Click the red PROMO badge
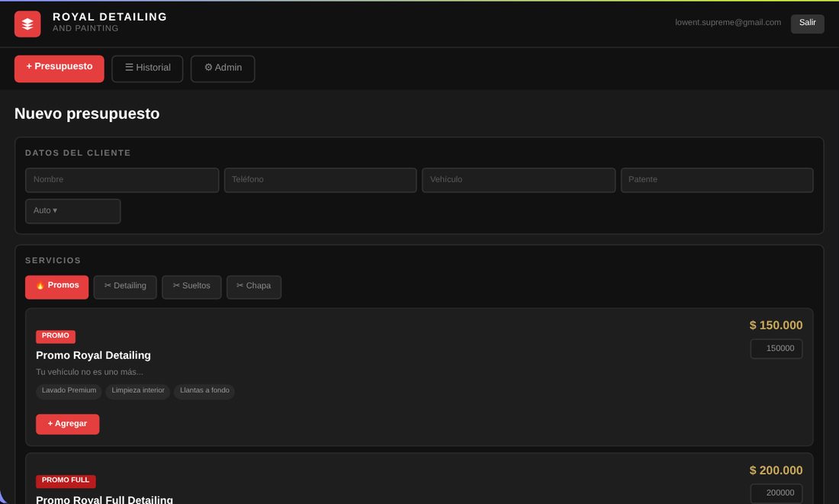Image resolution: width=839 pixels, height=504 pixels. point(56,336)
